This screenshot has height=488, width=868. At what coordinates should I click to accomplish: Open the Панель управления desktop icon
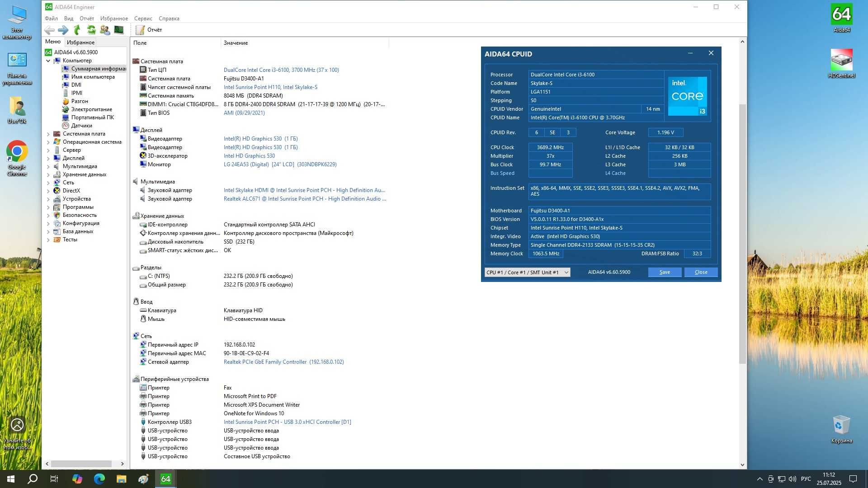point(17,68)
